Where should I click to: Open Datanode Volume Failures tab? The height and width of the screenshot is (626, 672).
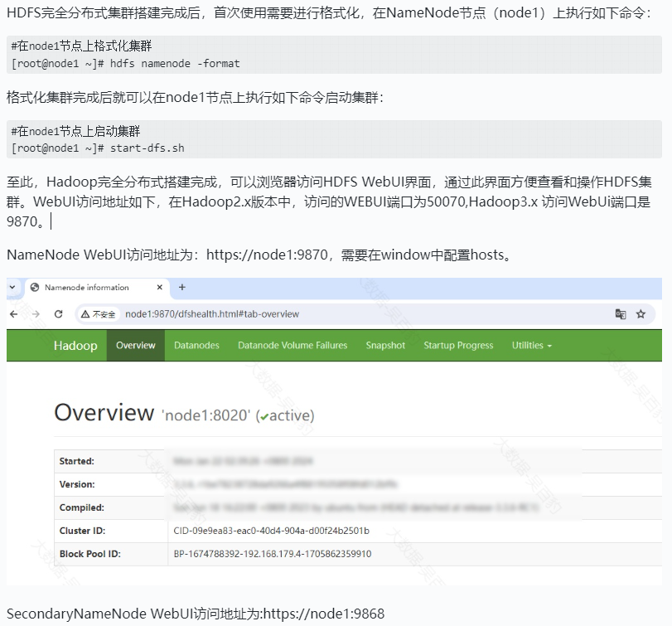point(292,346)
